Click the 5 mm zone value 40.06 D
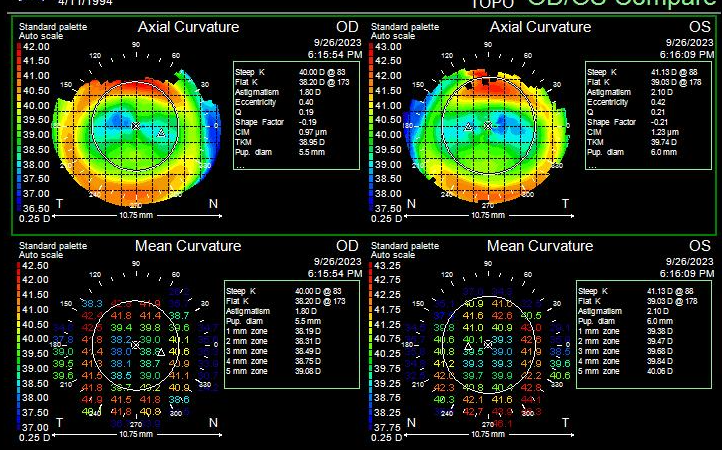This screenshot has width=722, height=450. coord(660,371)
